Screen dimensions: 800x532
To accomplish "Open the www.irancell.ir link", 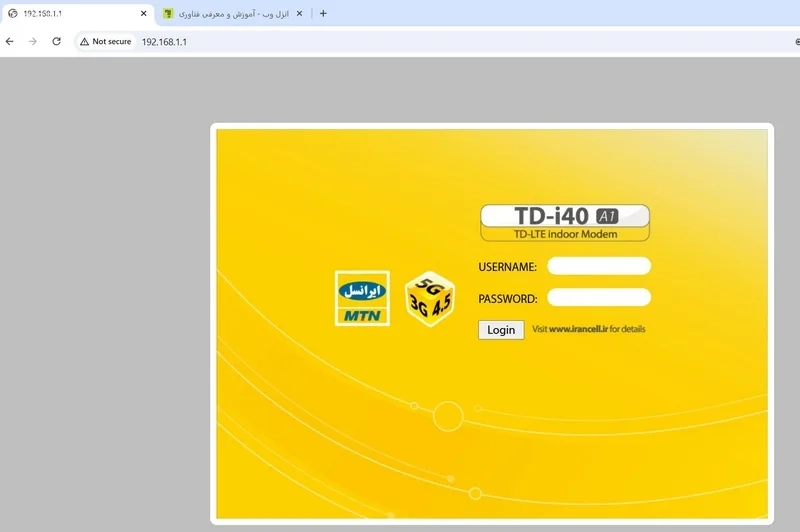I will click(578, 329).
